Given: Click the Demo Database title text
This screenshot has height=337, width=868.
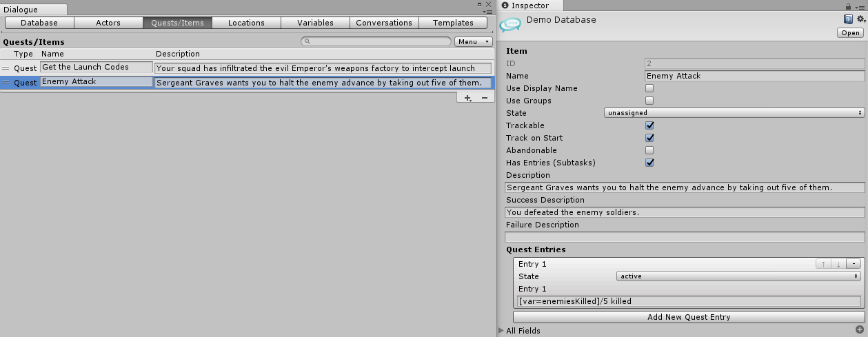Looking at the screenshot, I should [x=561, y=20].
